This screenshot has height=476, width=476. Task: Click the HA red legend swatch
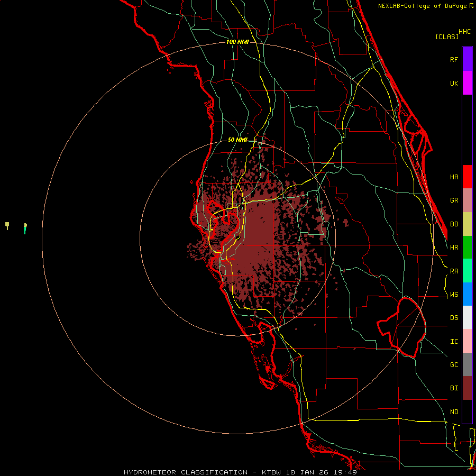(x=467, y=177)
